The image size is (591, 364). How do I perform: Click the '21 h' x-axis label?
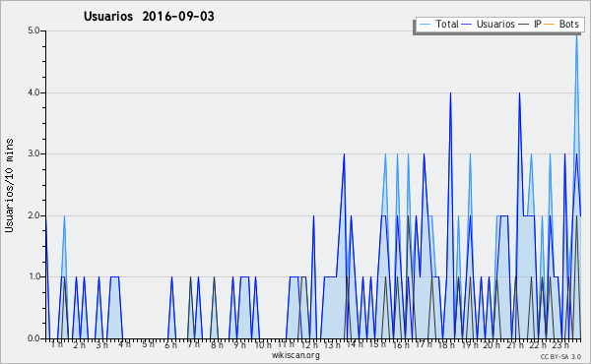515,344
